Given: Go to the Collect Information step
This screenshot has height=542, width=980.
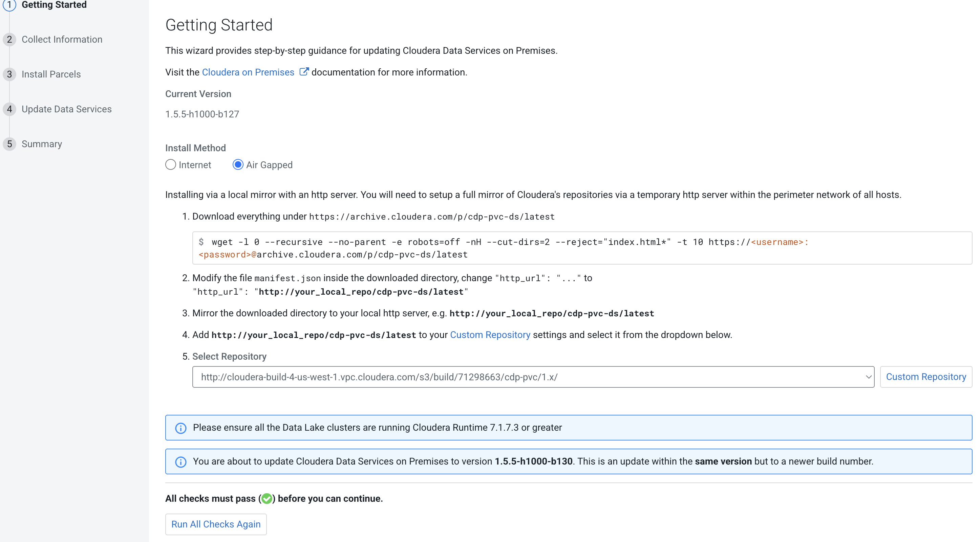Looking at the screenshot, I should [62, 40].
